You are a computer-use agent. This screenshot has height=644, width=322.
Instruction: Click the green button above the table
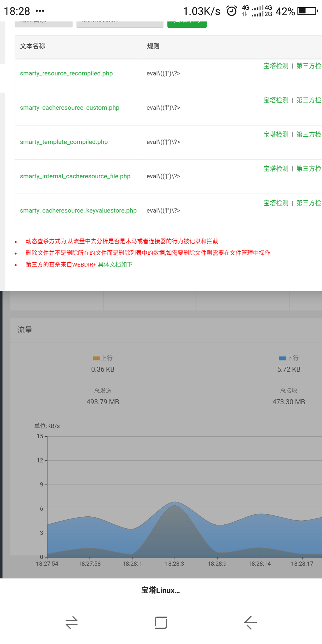tap(187, 24)
